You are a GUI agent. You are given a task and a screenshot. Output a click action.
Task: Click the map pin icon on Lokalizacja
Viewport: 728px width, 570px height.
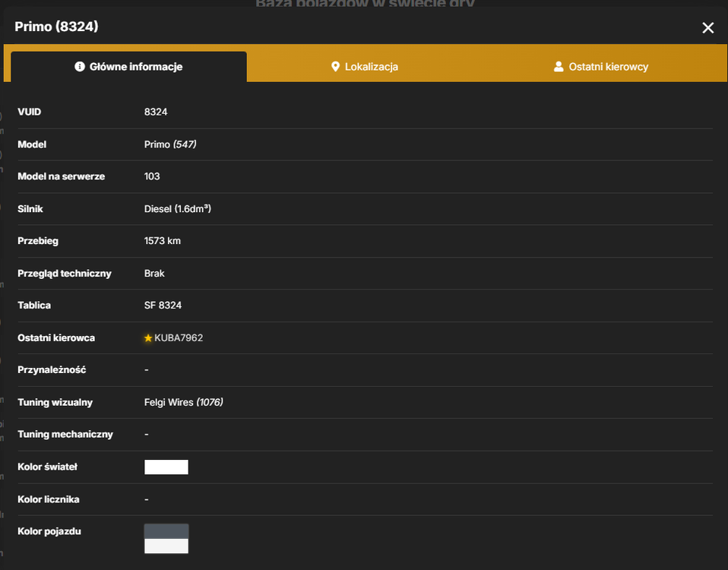335,67
